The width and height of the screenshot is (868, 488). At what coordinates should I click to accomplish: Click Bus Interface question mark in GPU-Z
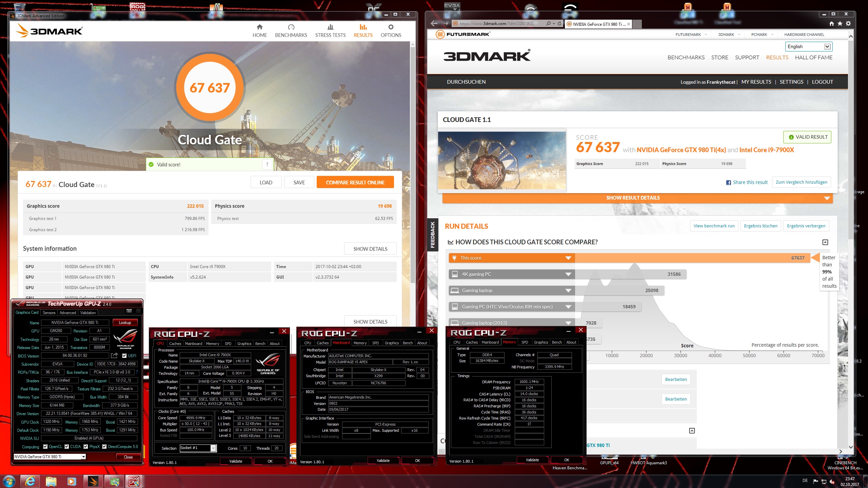[x=137, y=372]
